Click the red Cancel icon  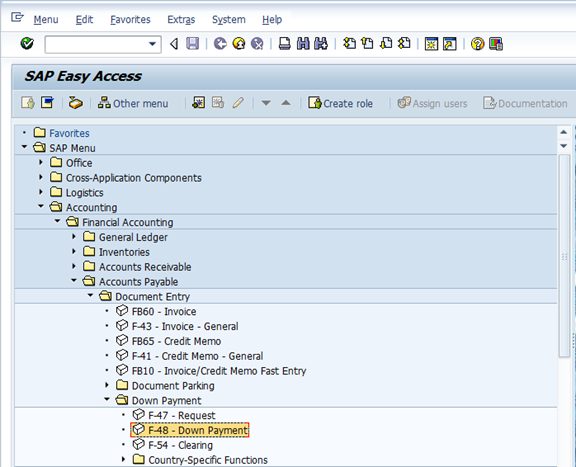click(257, 44)
